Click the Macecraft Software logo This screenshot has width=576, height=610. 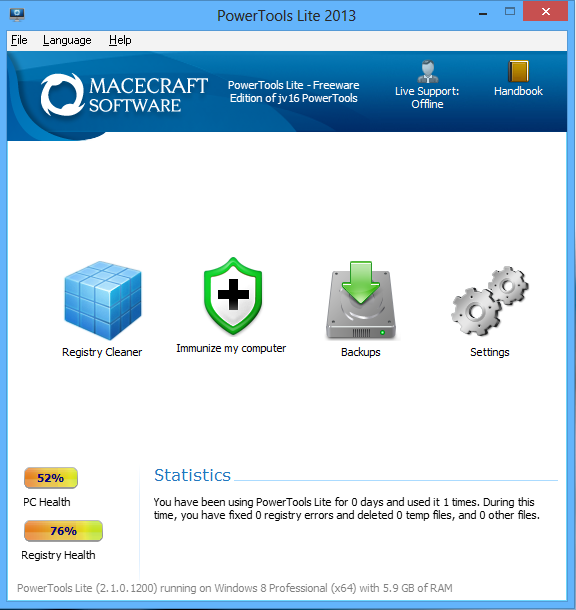tap(124, 95)
